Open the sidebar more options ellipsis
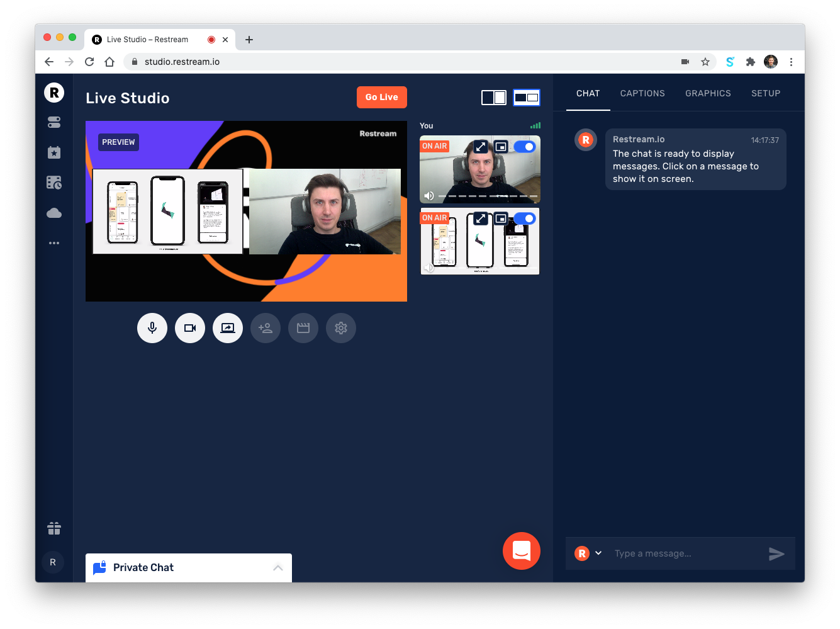The height and width of the screenshot is (629, 840). coord(54,243)
